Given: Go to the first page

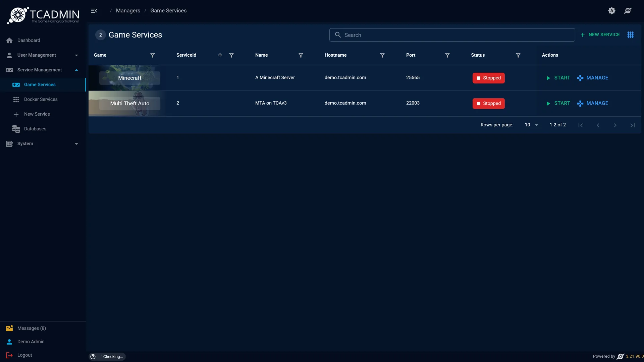Looking at the screenshot, I should tap(581, 125).
